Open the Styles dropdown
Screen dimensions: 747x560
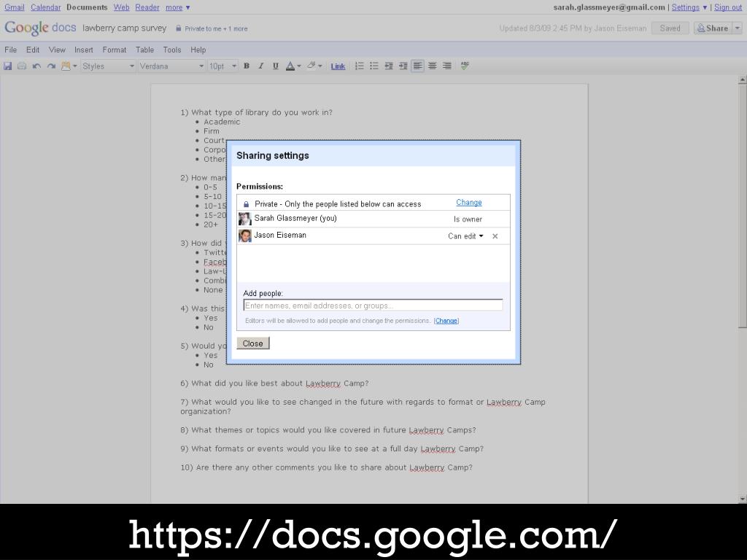pyautogui.click(x=108, y=66)
